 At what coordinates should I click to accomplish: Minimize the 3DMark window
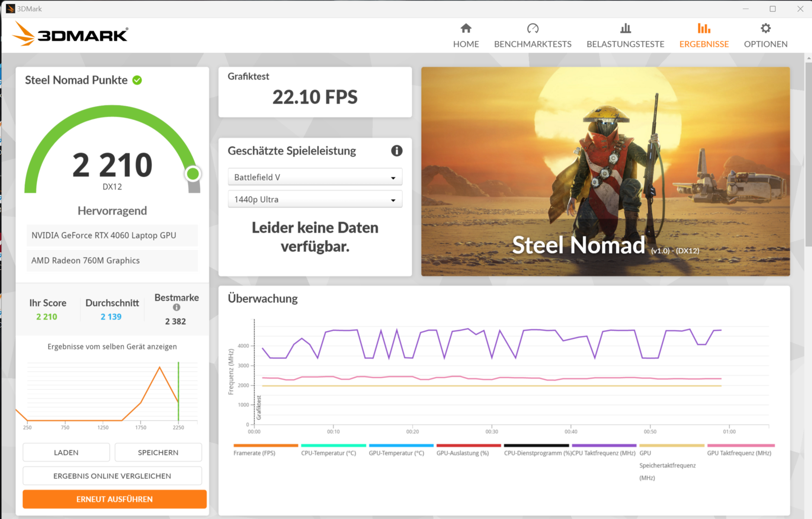point(745,9)
